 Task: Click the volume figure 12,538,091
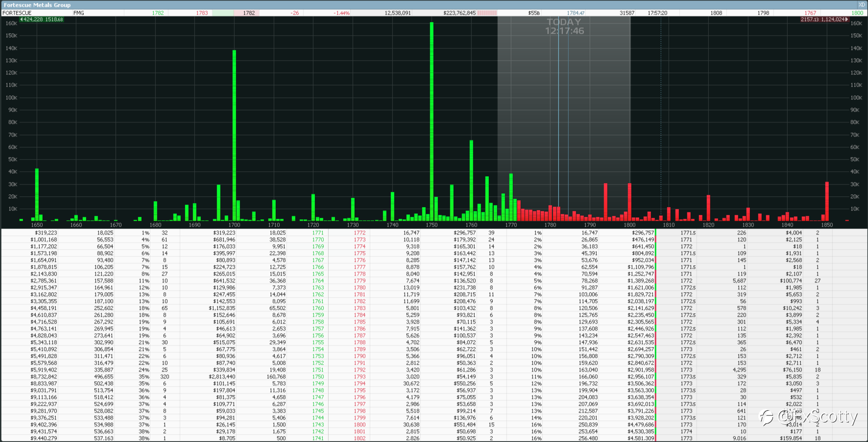[x=398, y=13]
